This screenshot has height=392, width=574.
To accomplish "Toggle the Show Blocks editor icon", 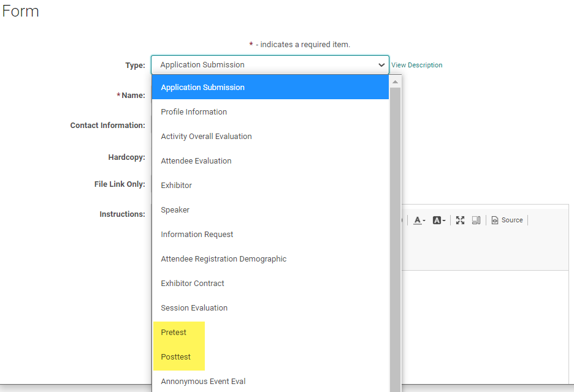I will pyautogui.click(x=476, y=221).
